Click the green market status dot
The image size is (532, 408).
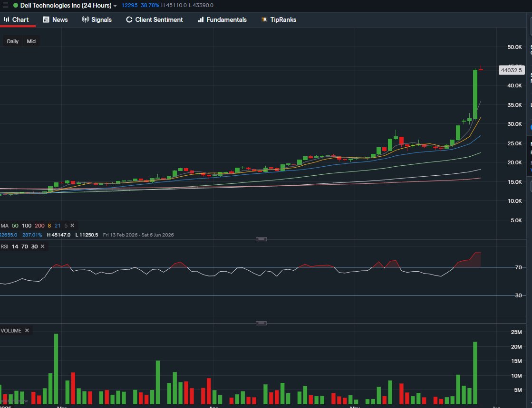[16, 5]
